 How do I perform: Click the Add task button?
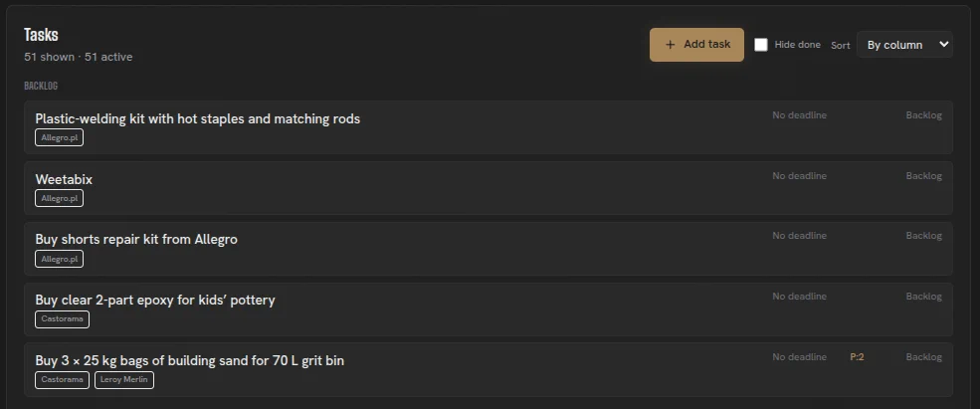[696, 45]
